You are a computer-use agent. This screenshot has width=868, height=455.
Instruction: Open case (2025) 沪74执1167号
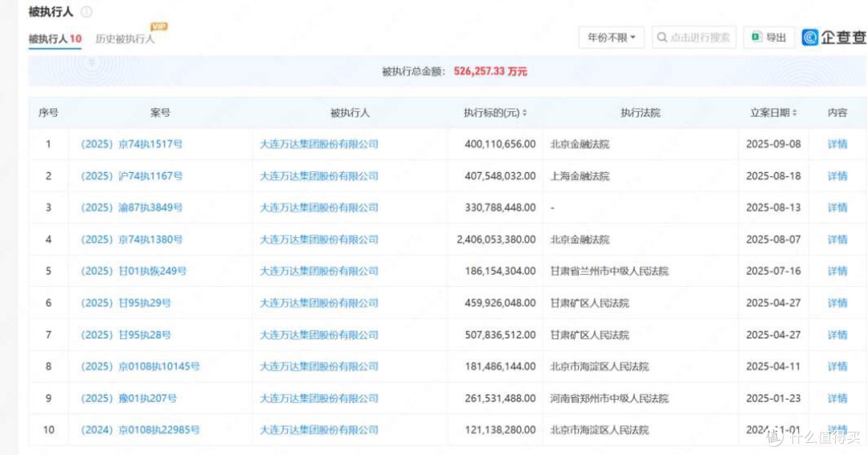[x=132, y=176]
